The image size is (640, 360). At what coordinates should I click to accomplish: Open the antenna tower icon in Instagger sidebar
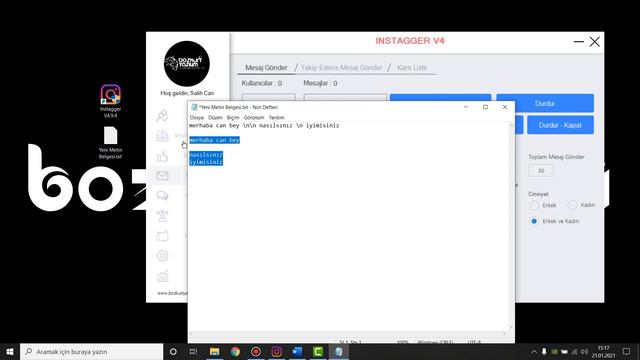(162, 216)
